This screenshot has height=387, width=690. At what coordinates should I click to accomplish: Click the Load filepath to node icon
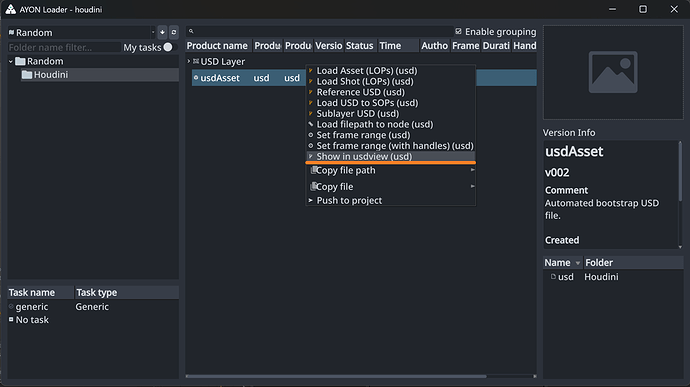(x=311, y=124)
